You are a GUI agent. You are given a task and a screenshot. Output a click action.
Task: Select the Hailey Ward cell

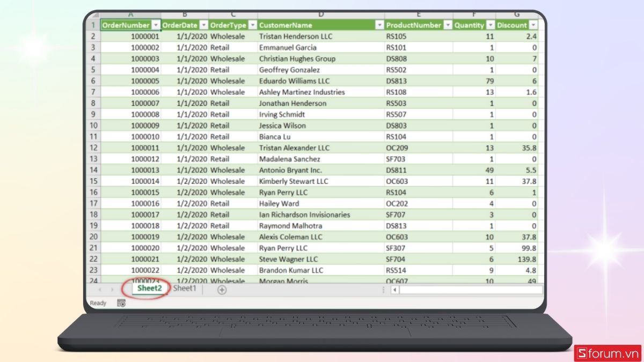[321, 203]
